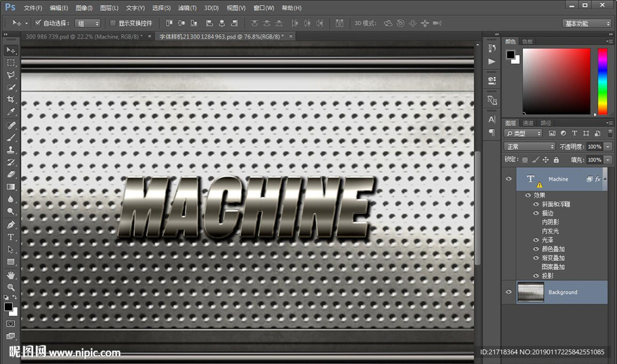Hide the 投影 effect

536,276
